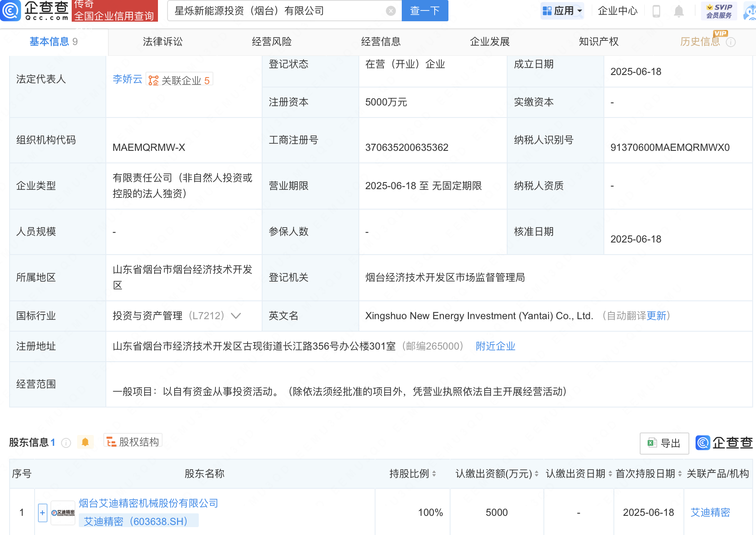Expand shareholder row with plus icon

(x=43, y=512)
